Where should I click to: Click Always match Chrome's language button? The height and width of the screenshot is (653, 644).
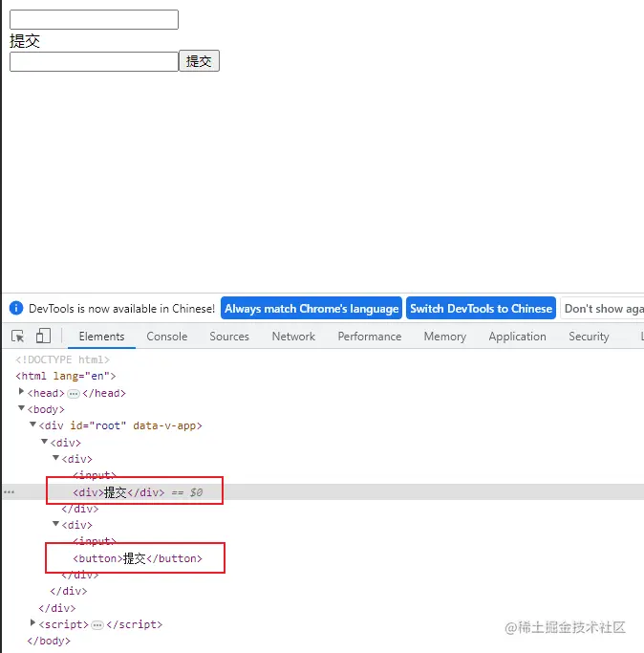tap(311, 308)
